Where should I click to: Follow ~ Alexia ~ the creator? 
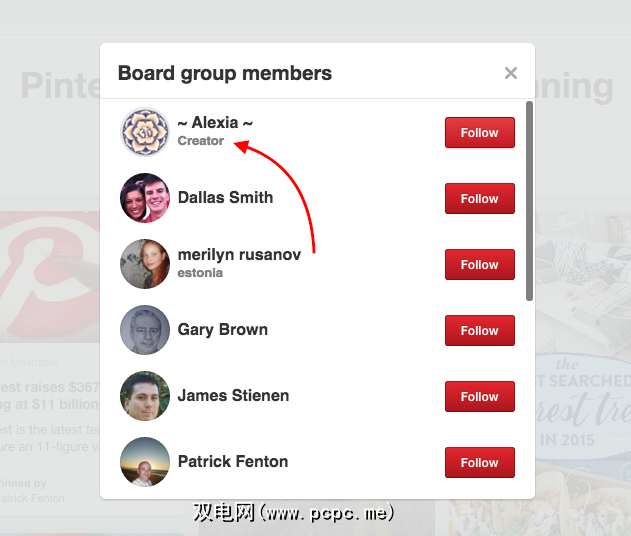pyautogui.click(x=480, y=132)
